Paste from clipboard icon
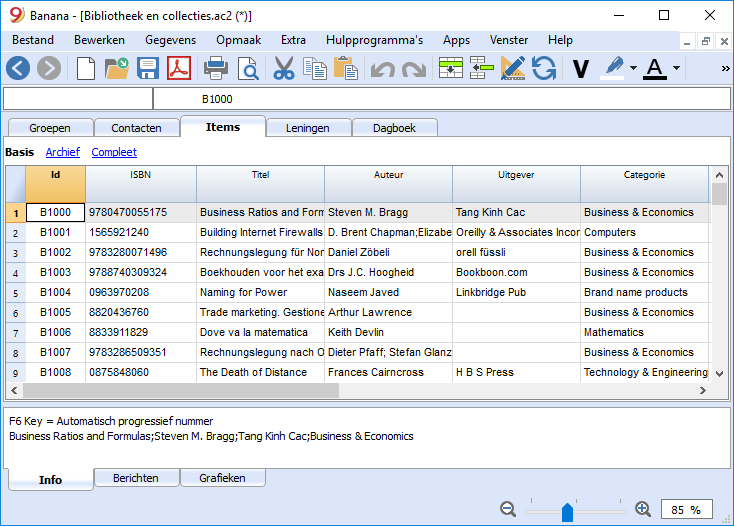This screenshot has height=527, width=734. pos(346,68)
